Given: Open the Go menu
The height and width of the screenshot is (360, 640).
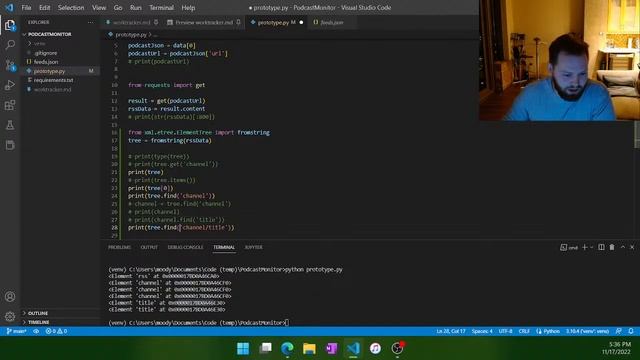Looking at the screenshot, I should [118, 7].
